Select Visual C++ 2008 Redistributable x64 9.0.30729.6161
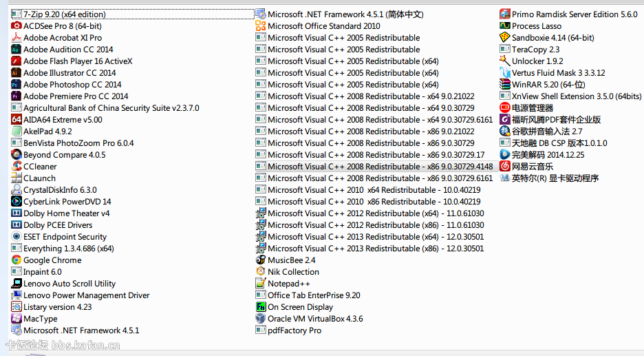 (x=374, y=120)
